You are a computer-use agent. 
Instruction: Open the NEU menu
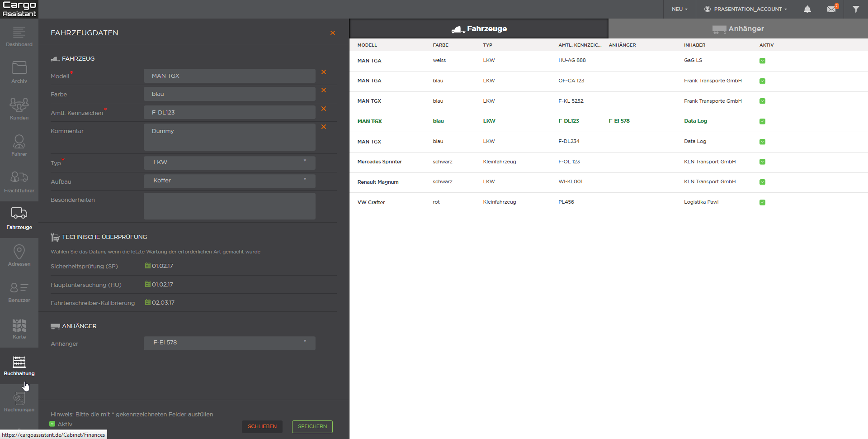tap(679, 9)
